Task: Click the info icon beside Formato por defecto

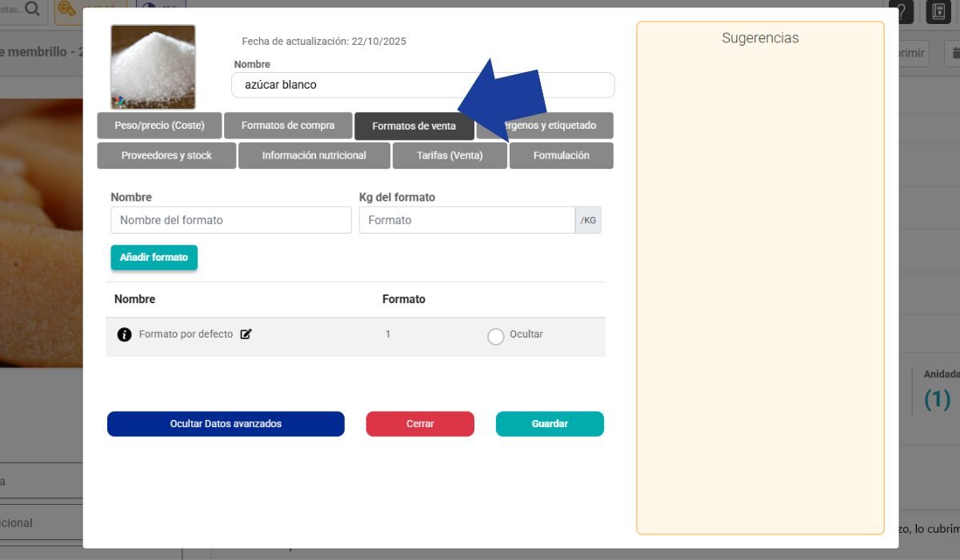Action: click(125, 334)
